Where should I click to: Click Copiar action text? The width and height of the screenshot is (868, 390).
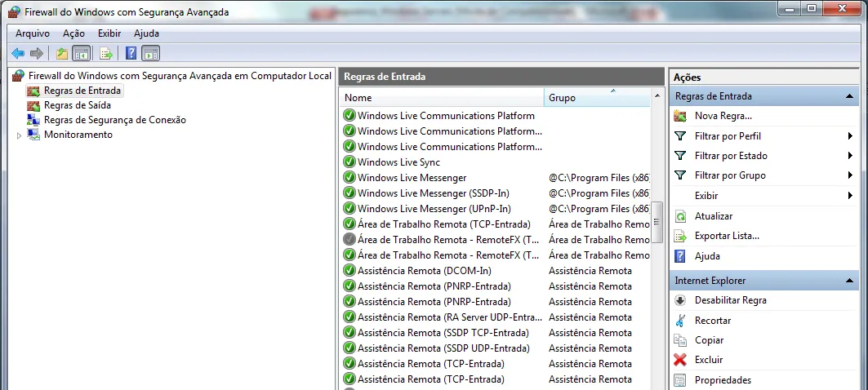tap(709, 340)
